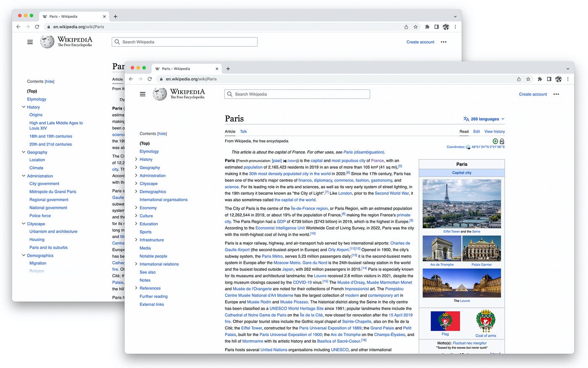Image resolution: width=588 pixels, height=368 pixels.
Task: Click the back arrow in the rear browser window
Action: [18, 27]
